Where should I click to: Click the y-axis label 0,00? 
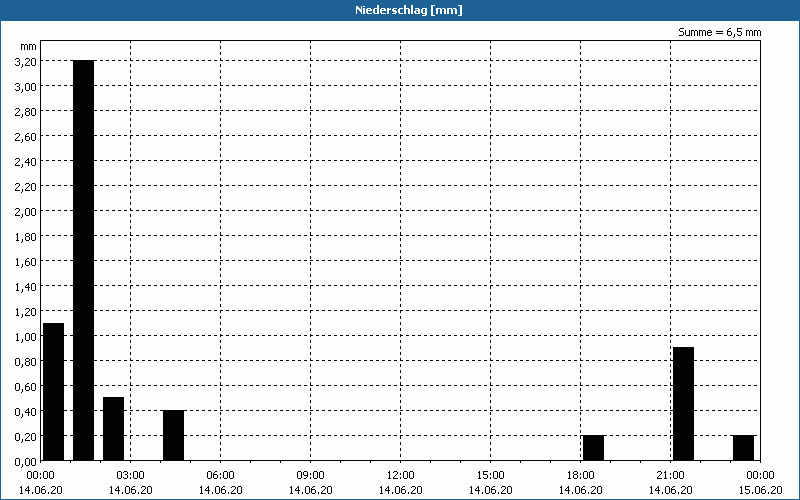click(26, 461)
